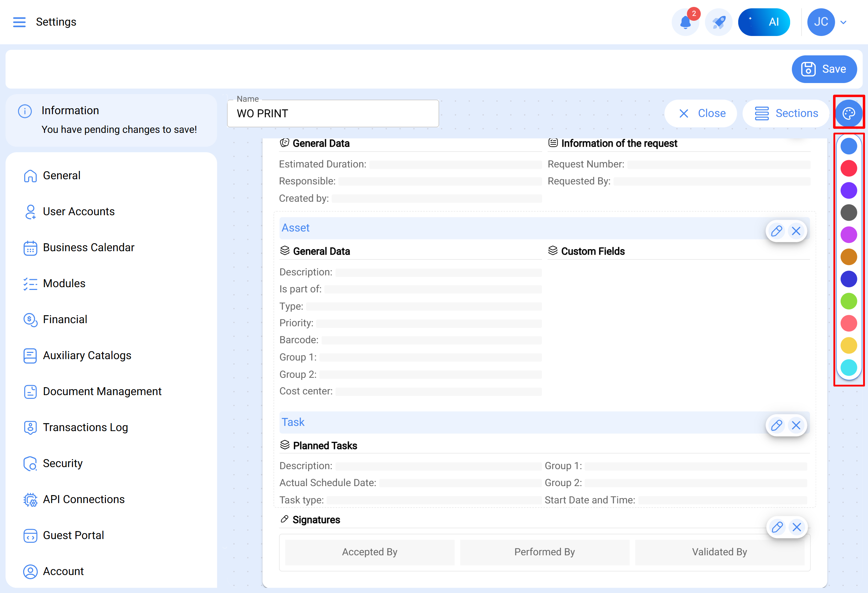
Task: Open the API Connections settings icon
Action: tap(30, 500)
